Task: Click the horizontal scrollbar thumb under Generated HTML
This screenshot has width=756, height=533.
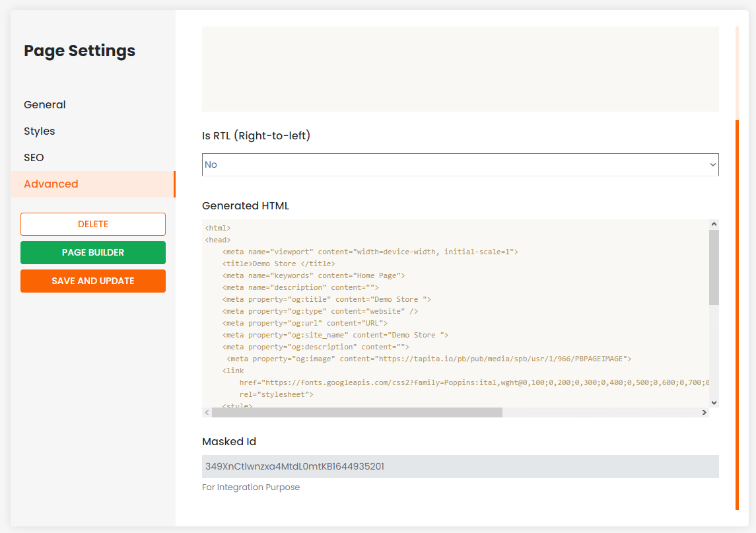Action: [x=357, y=412]
